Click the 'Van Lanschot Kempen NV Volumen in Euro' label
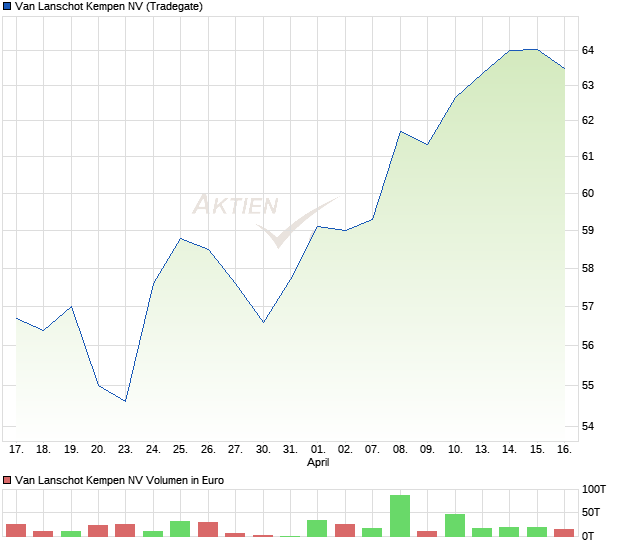 pos(119,480)
